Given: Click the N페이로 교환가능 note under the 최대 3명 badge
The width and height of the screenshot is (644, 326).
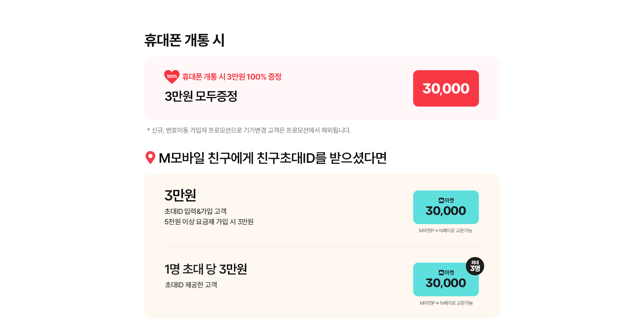Looking at the screenshot, I should pyautogui.click(x=446, y=303).
